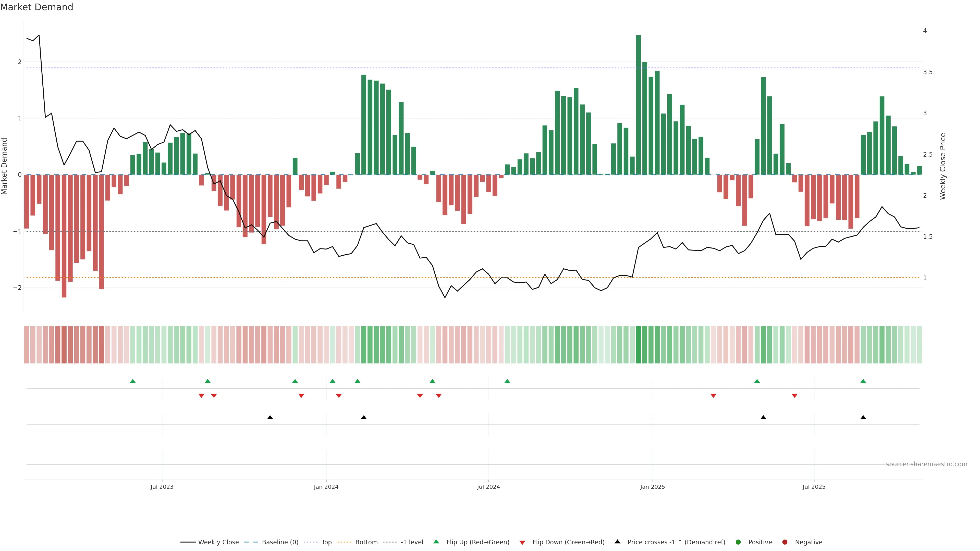Click the last red Flip Down triangle marker
The image size is (980, 551).
794,396
